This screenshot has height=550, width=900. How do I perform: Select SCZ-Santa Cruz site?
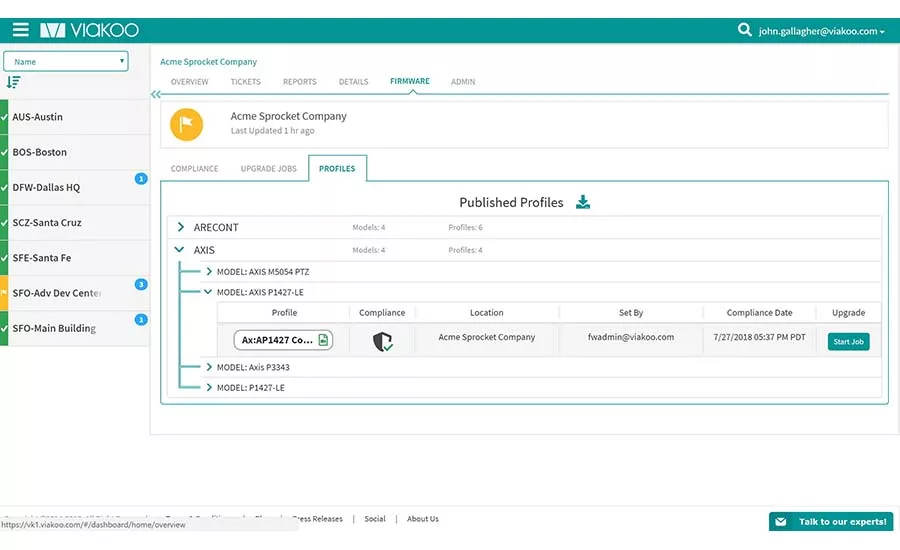75,223
